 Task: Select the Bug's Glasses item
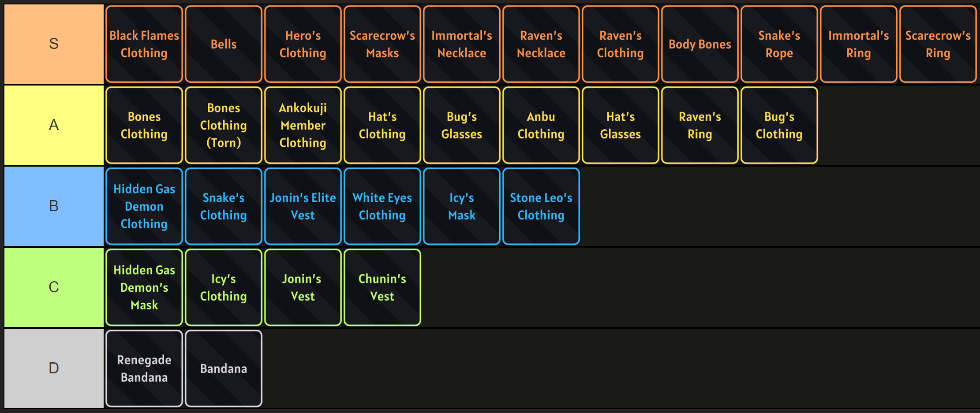point(462,125)
